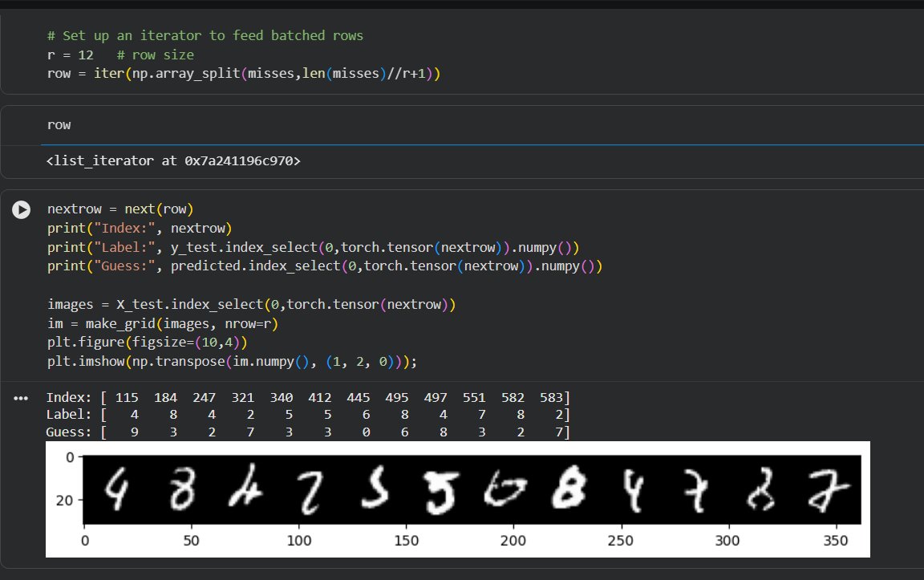Click the output '<list_iterator at 0x7a241196c970>'
Screen dimensions: 924x580
[x=173, y=161]
